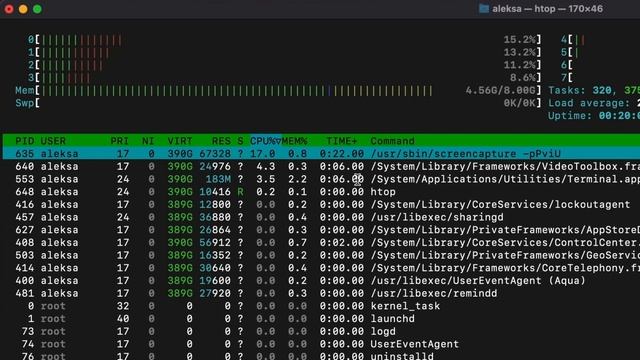
Task: Click priority '40' of launchd
Action: (123, 319)
